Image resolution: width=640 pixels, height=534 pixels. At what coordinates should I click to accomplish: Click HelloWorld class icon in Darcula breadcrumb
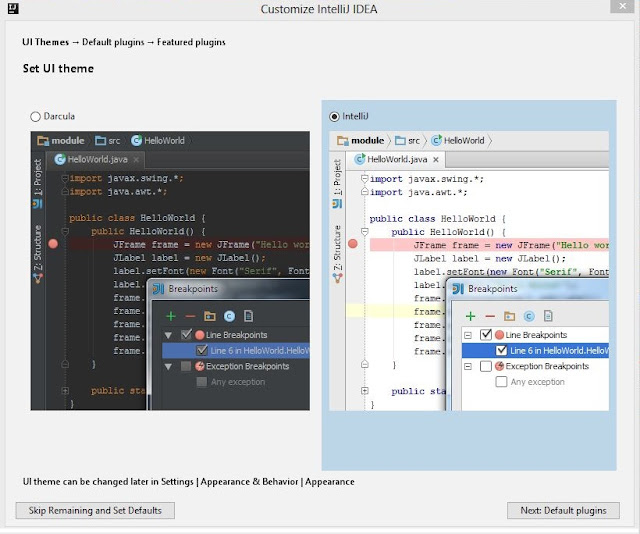coord(136,140)
